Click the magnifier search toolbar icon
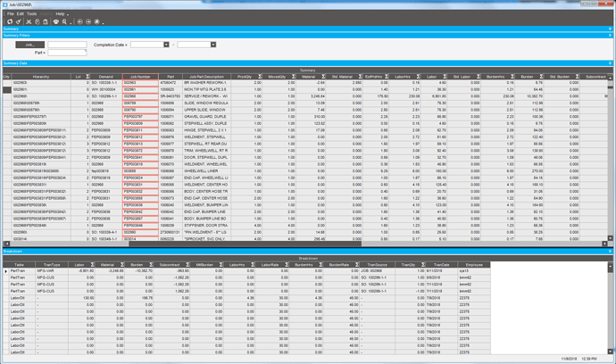Viewport: 616px width, 364px height. pyautogui.click(x=65, y=22)
